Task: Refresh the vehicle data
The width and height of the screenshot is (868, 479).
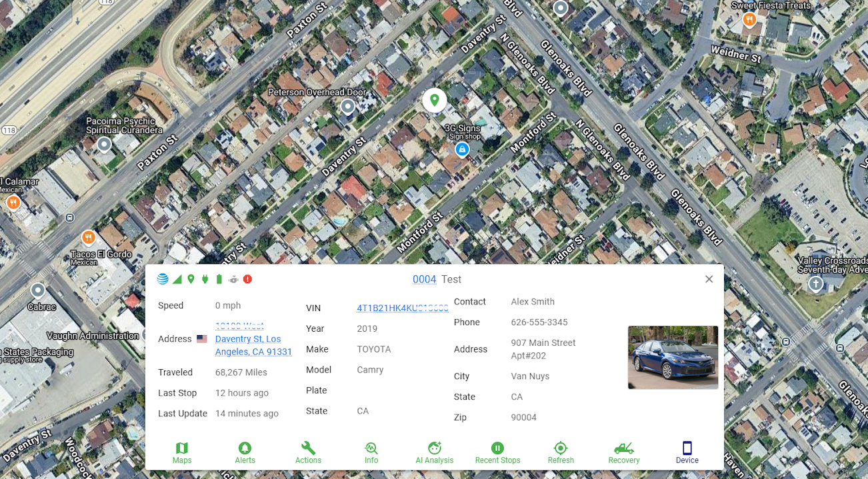Action: 561,452
